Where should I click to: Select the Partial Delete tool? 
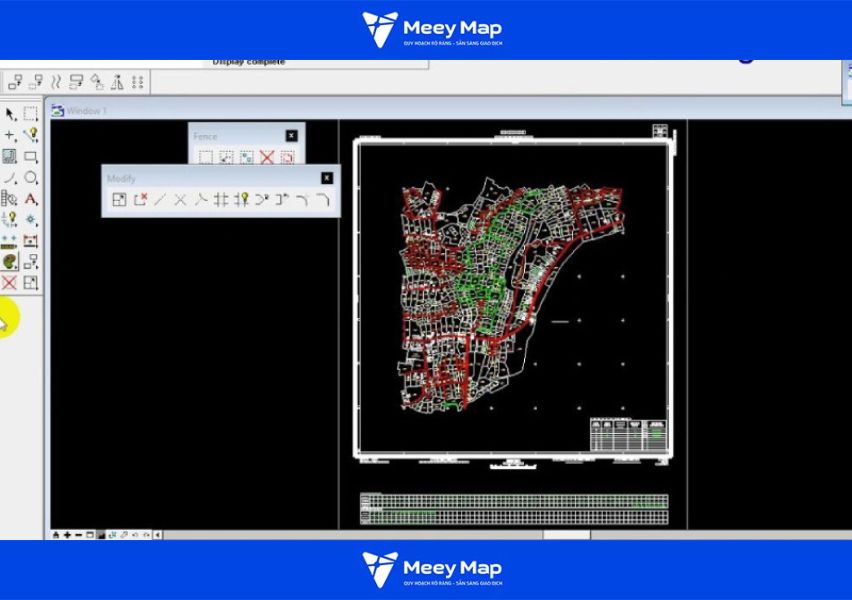click(140, 199)
